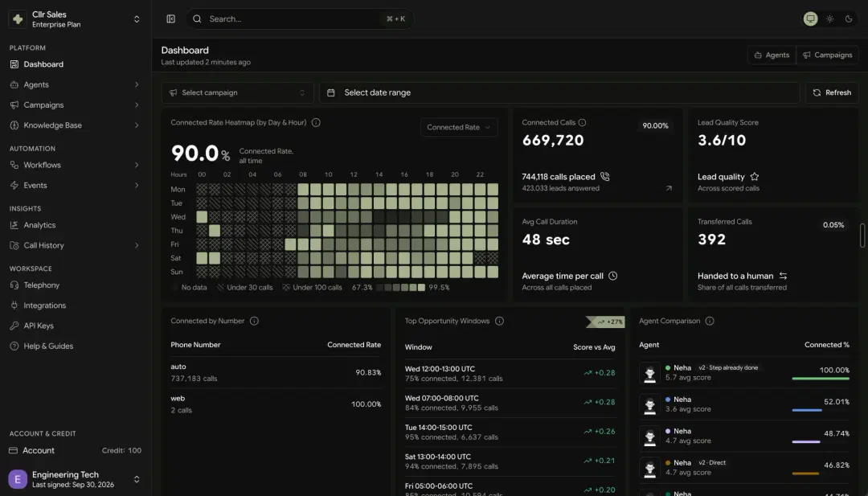Toggle the sidebar collapse icon
Screen dimensions: 868x496
170,18
